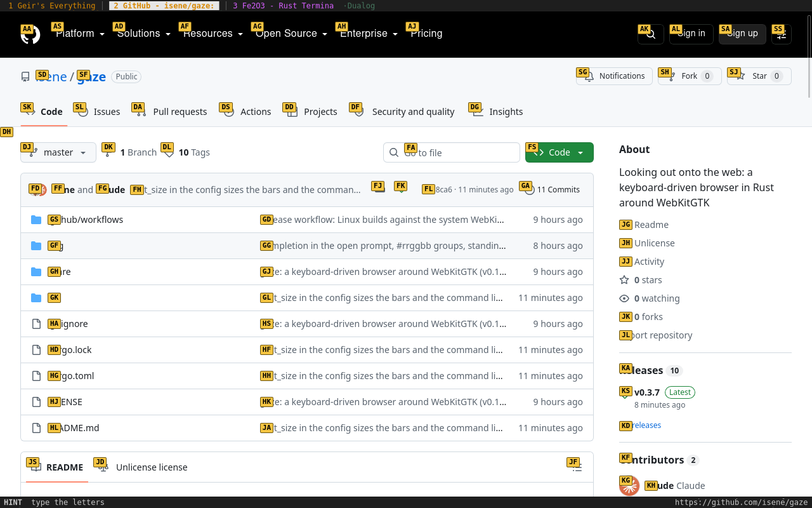This screenshot has height=508, width=812.
Task: Open the Pricing link
Action: pyautogui.click(x=426, y=34)
